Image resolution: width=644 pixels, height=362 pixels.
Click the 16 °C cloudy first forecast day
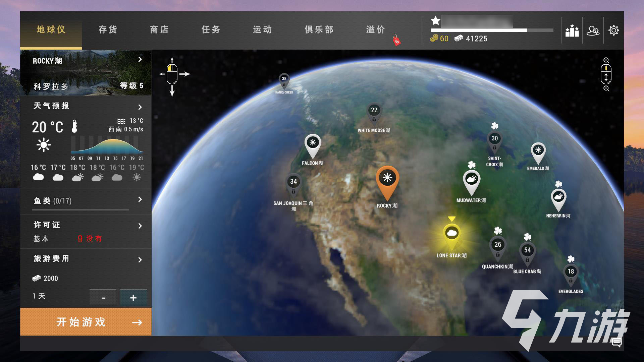pyautogui.click(x=38, y=173)
